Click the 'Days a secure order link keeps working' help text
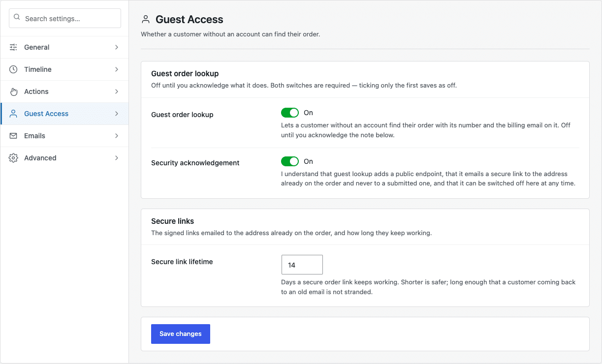The width and height of the screenshot is (602, 364). click(428, 287)
